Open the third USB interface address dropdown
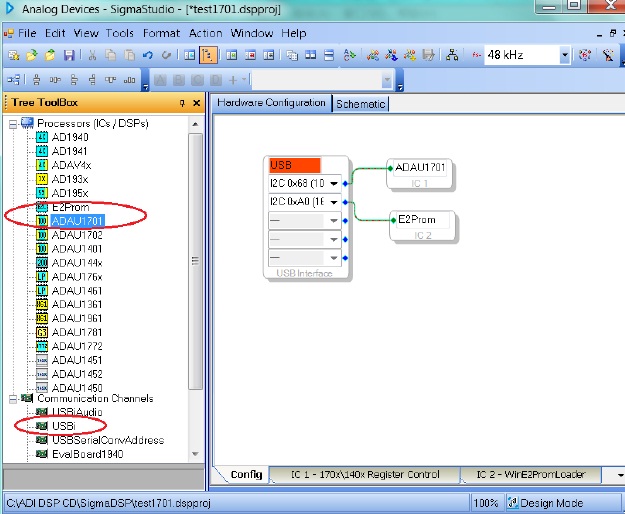Screen dimensions: 625x514 click(x=334, y=220)
